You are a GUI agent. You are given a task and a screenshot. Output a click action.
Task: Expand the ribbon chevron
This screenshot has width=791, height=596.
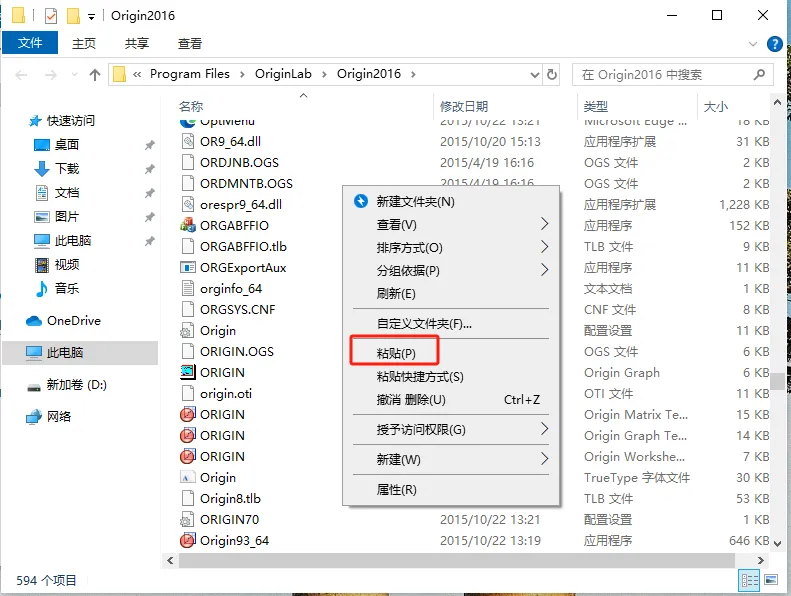(753, 44)
